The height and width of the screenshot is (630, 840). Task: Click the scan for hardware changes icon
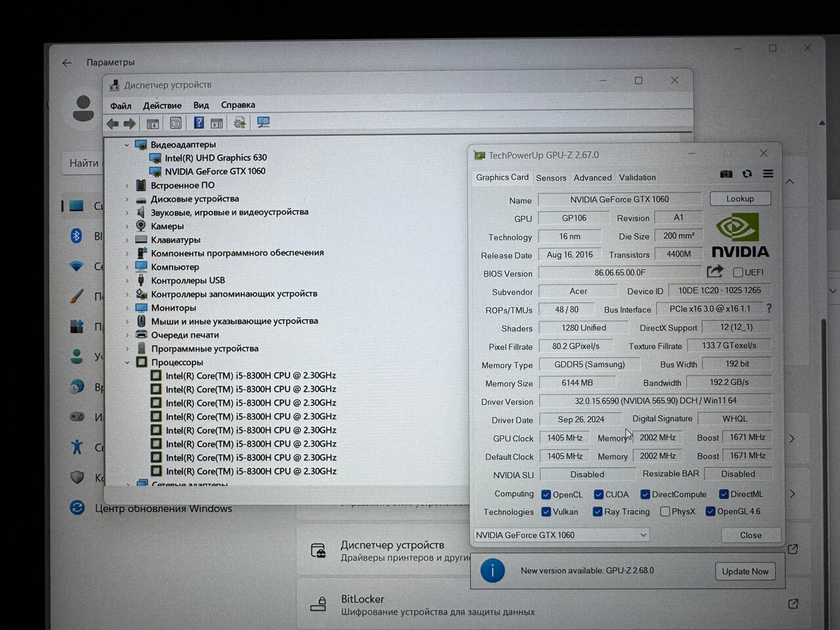tap(263, 123)
